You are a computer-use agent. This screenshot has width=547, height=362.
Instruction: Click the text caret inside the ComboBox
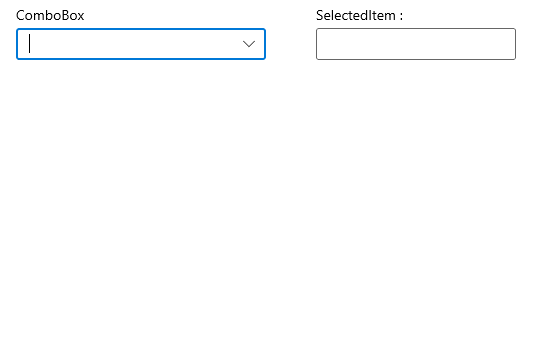click(30, 44)
